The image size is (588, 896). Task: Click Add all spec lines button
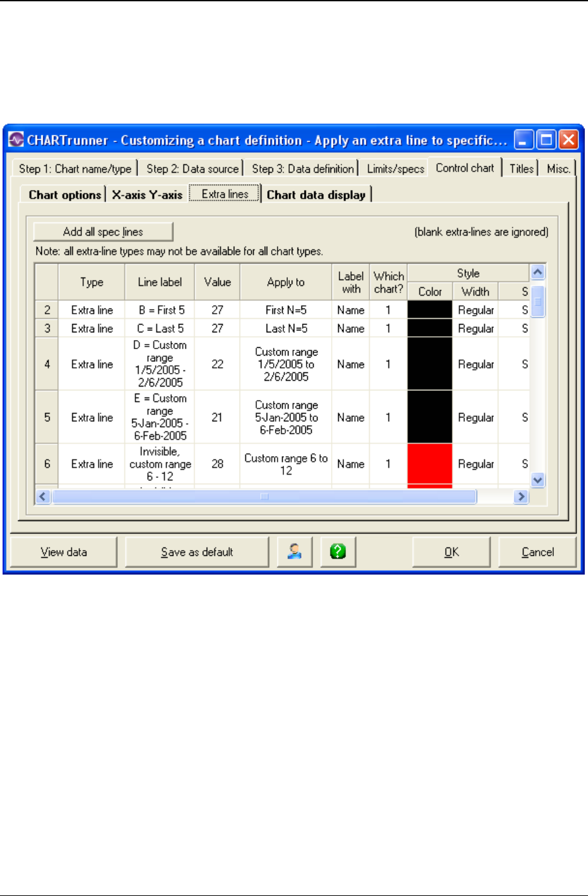103,232
